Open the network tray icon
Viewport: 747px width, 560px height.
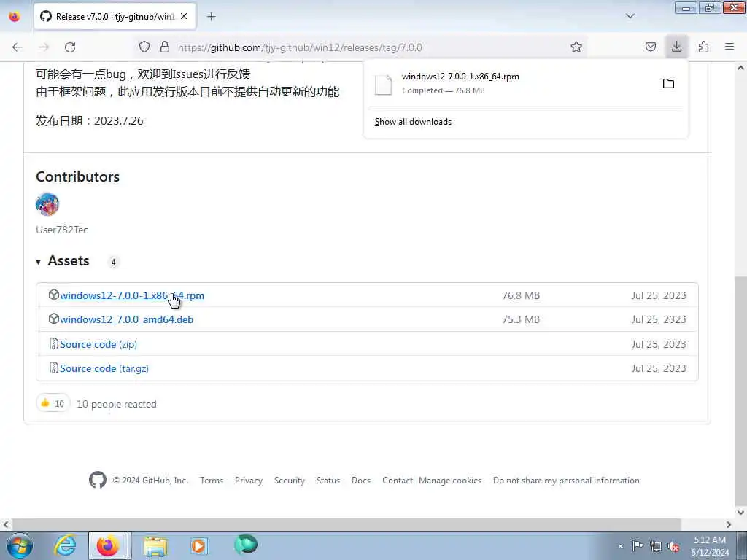pyautogui.click(x=656, y=546)
